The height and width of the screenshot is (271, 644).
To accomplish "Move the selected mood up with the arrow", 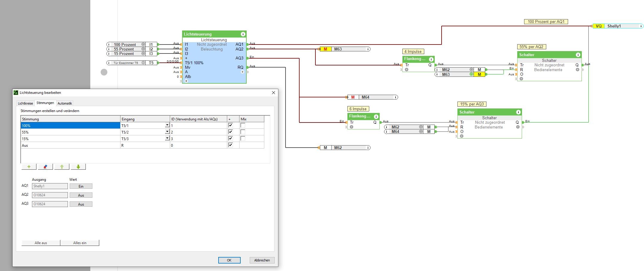I will (x=62, y=167).
